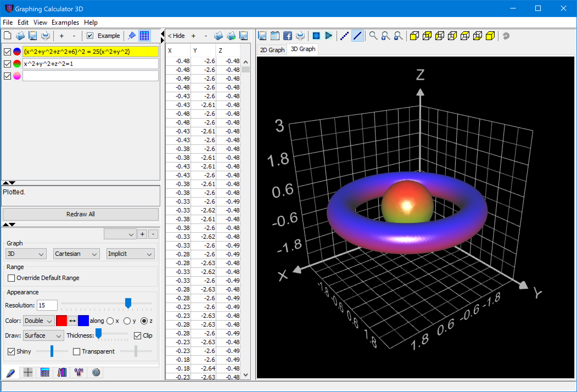Switch to the 2D Graph tab
The width and height of the screenshot is (577, 392).
click(272, 50)
